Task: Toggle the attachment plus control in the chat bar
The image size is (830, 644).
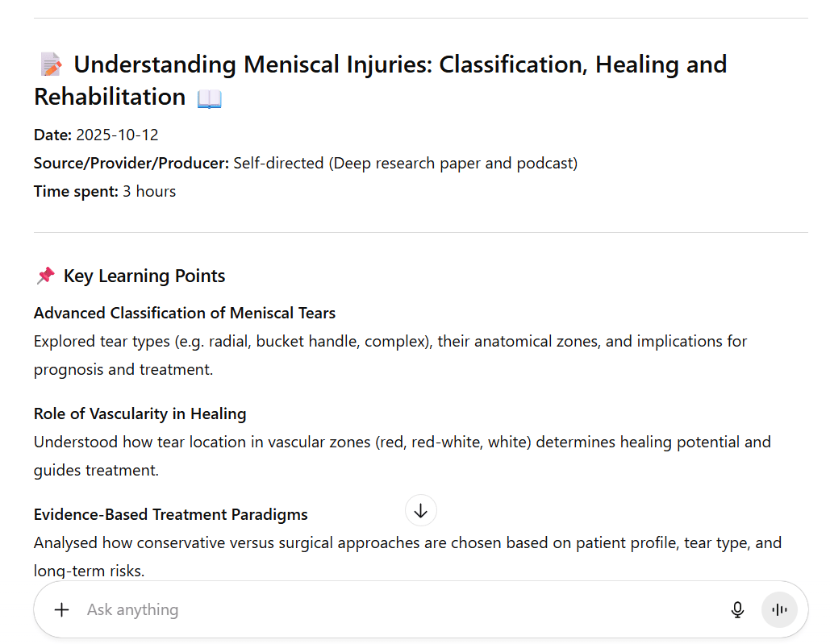Action: 61,609
